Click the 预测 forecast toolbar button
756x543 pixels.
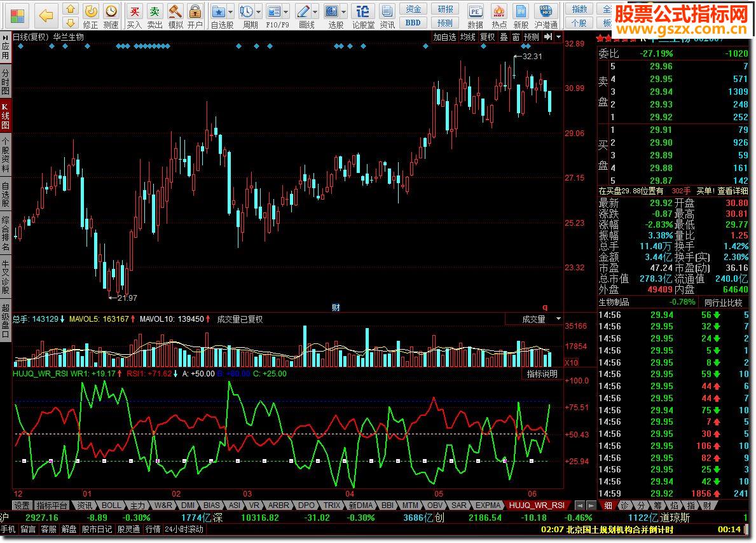click(445, 23)
